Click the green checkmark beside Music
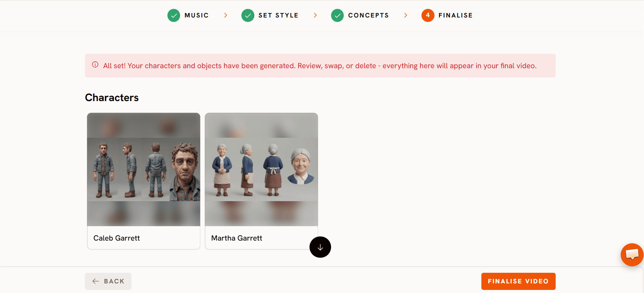 (x=174, y=15)
